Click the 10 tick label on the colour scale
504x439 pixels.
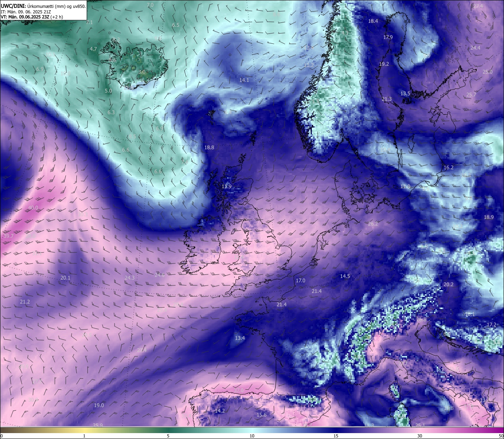coord(252,436)
